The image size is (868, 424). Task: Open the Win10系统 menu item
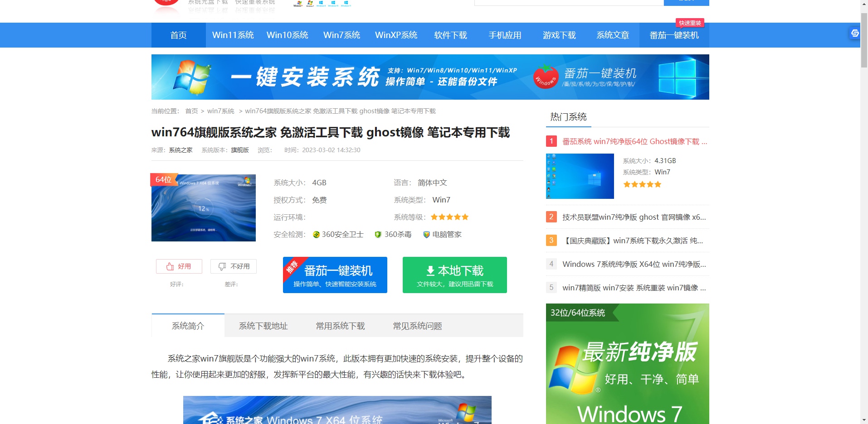click(x=287, y=35)
